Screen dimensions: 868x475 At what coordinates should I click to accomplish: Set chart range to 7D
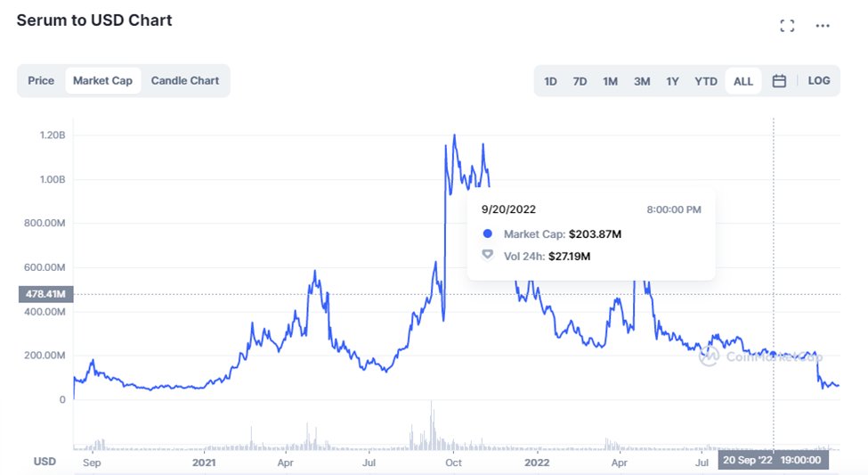(x=580, y=81)
